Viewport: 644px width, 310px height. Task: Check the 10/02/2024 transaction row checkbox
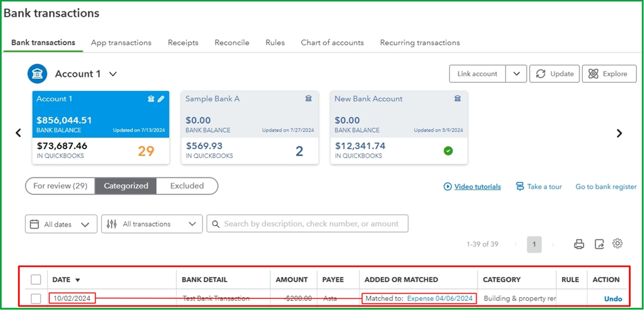(x=36, y=299)
